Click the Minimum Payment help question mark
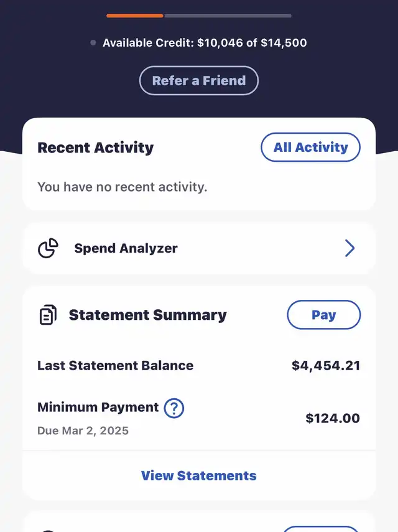Viewport: 398px width, 532px height. (174, 408)
